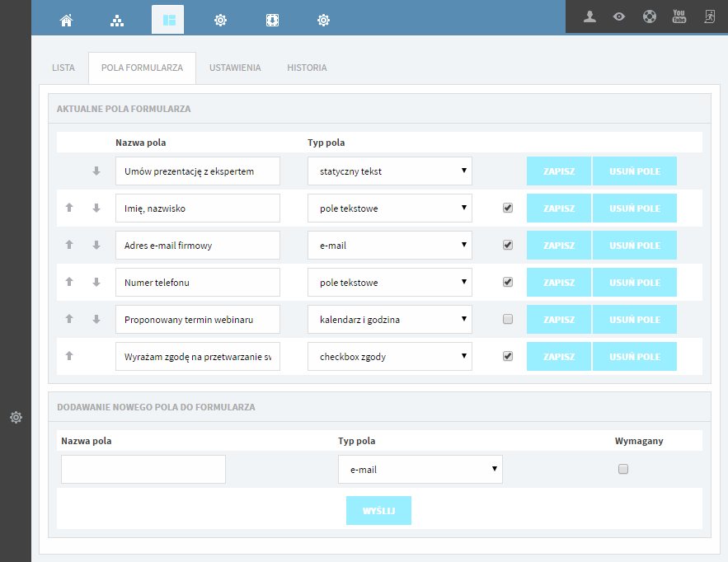Click USUŃ POLE for 'Proponowany termin webinaru'
The image size is (728, 562).
pos(635,319)
